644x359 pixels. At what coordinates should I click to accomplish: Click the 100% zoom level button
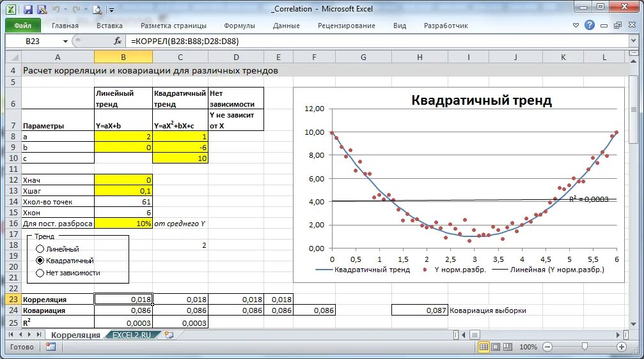coord(528,347)
